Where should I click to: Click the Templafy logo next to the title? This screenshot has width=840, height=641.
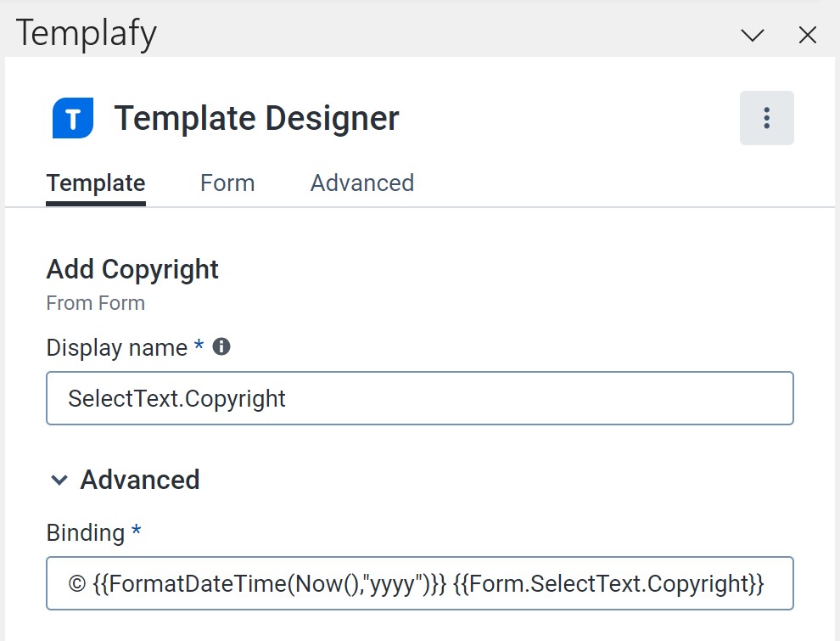71,118
